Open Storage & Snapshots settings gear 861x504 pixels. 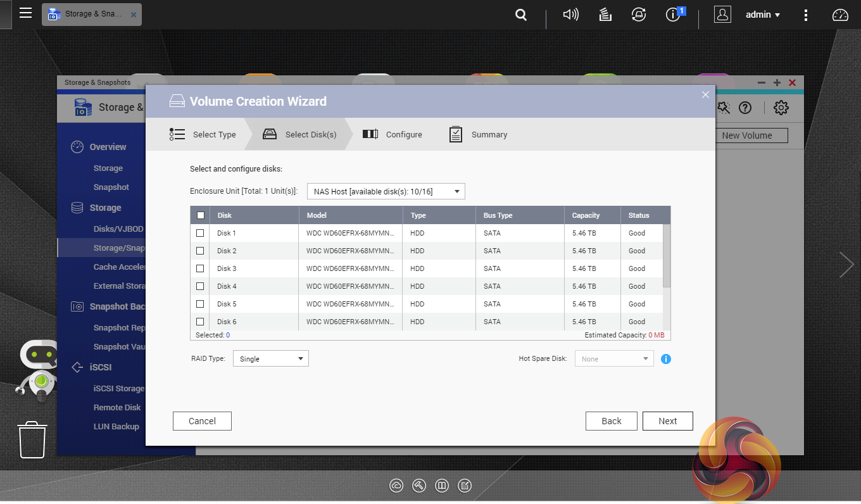pyautogui.click(x=781, y=108)
